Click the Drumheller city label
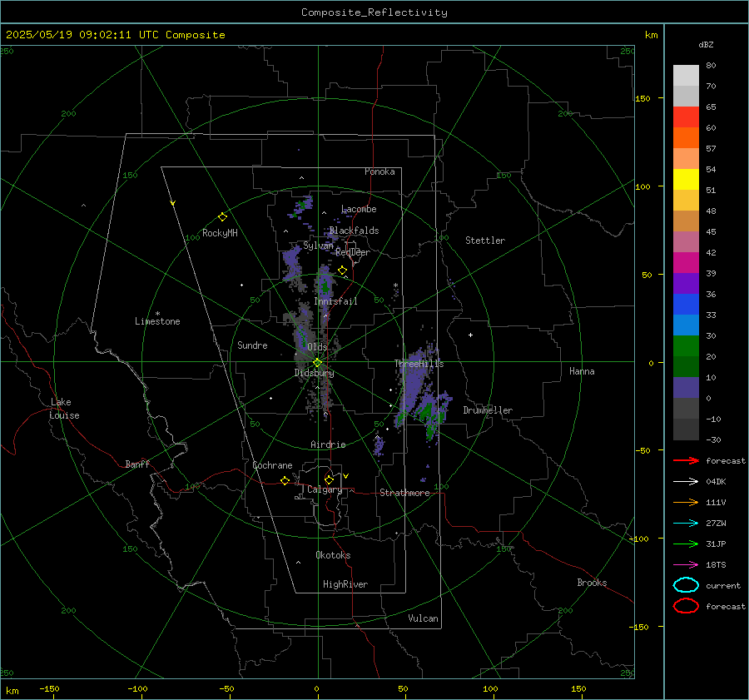Screen dimensions: 749x700 coord(488,410)
